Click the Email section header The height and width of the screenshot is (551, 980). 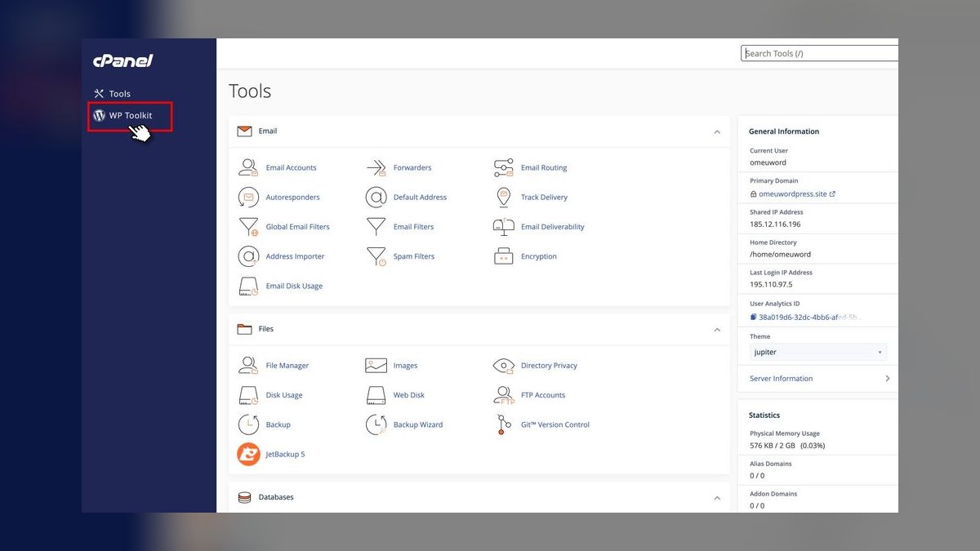point(479,131)
